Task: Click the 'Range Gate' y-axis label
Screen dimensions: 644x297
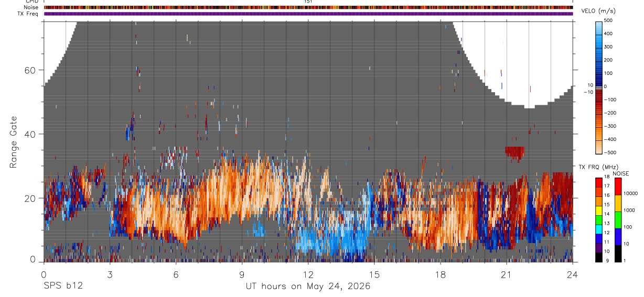Action: tap(13, 142)
